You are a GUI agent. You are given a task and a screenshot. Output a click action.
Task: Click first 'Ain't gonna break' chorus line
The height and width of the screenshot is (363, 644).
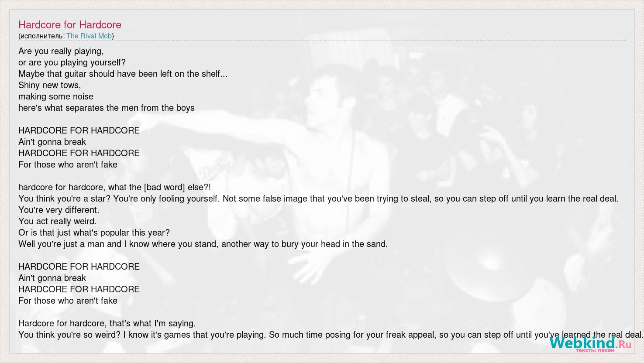52,142
